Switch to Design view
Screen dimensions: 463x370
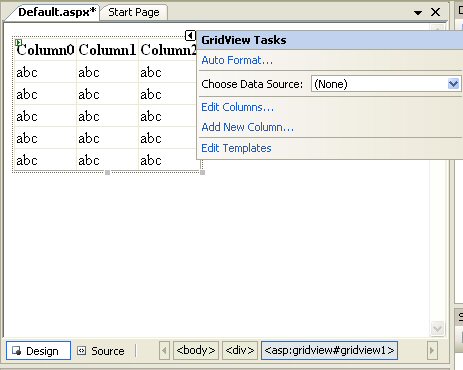point(38,351)
